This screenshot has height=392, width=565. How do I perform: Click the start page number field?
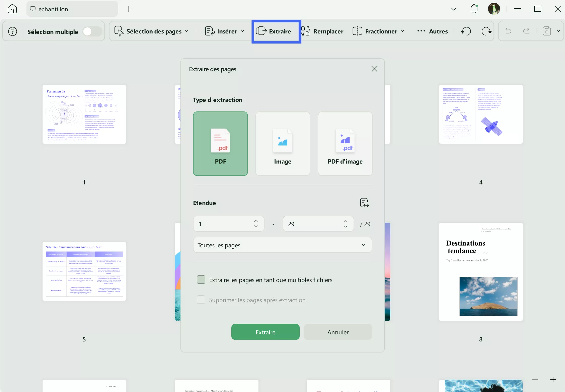(224, 224)
